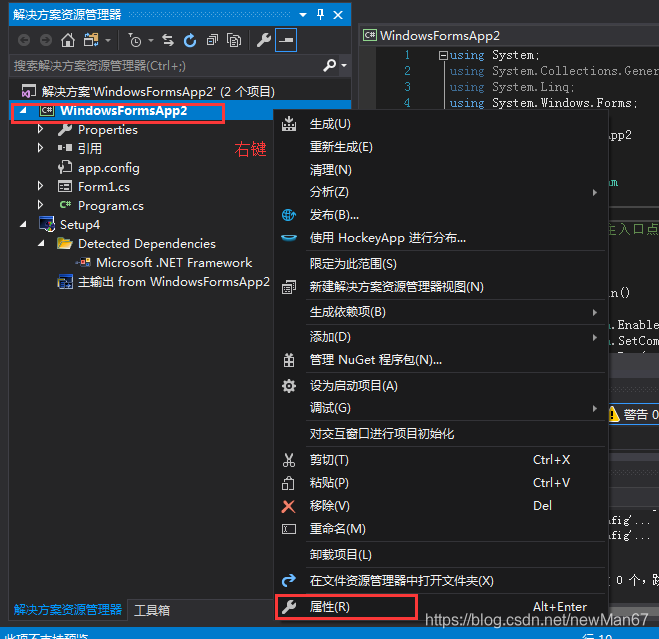
Task: Choose 对交互窗口进行项目初始化
Action: [441, 434]
